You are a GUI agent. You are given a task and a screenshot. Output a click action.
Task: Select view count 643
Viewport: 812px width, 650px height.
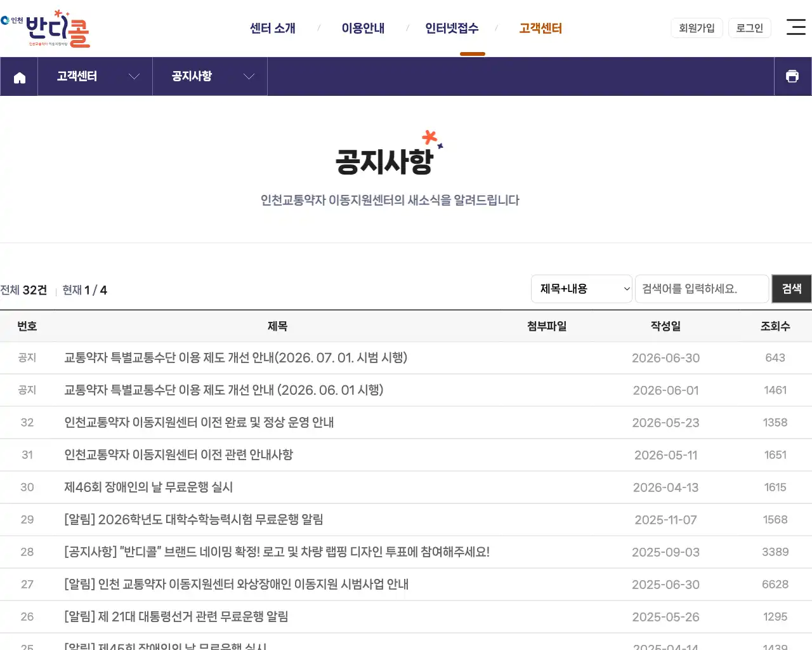coord(775,358)
